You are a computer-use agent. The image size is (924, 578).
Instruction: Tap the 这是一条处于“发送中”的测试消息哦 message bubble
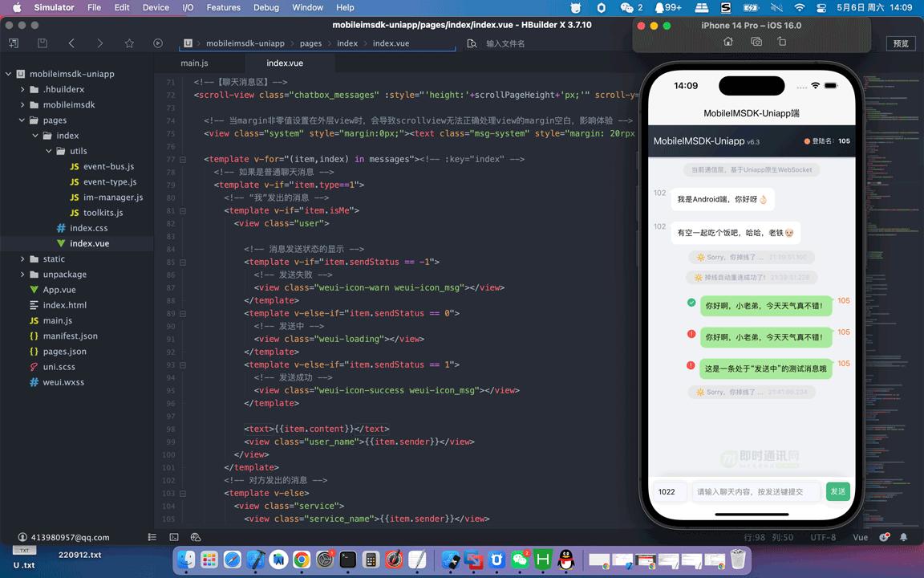pyautogui.click(x=765, y=368)
